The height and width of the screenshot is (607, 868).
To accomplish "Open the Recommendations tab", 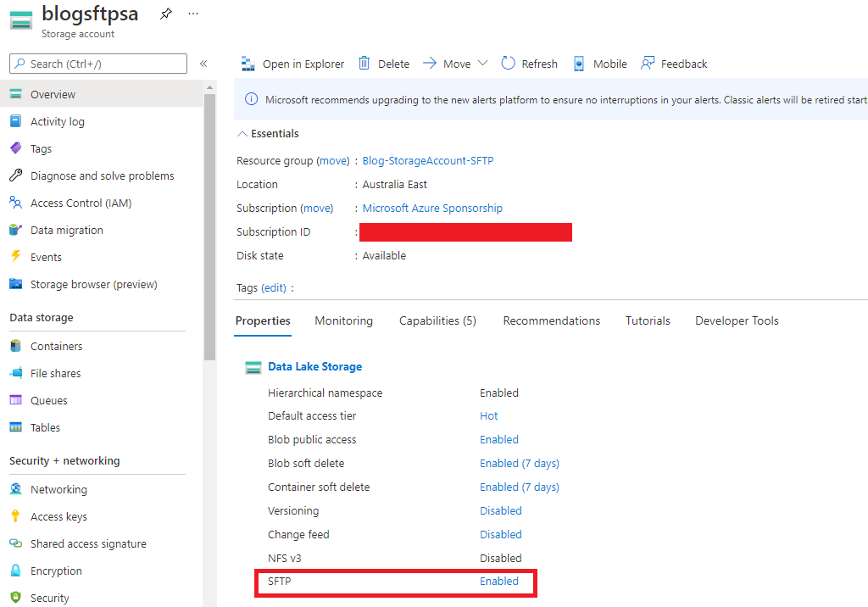I will click(551, 321).
